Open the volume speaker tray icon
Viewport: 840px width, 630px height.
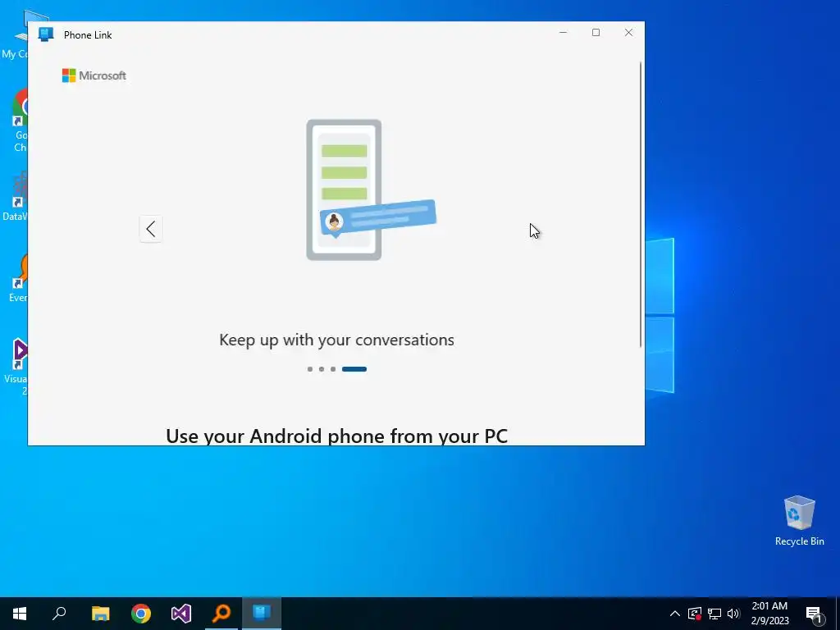point(733,614)
